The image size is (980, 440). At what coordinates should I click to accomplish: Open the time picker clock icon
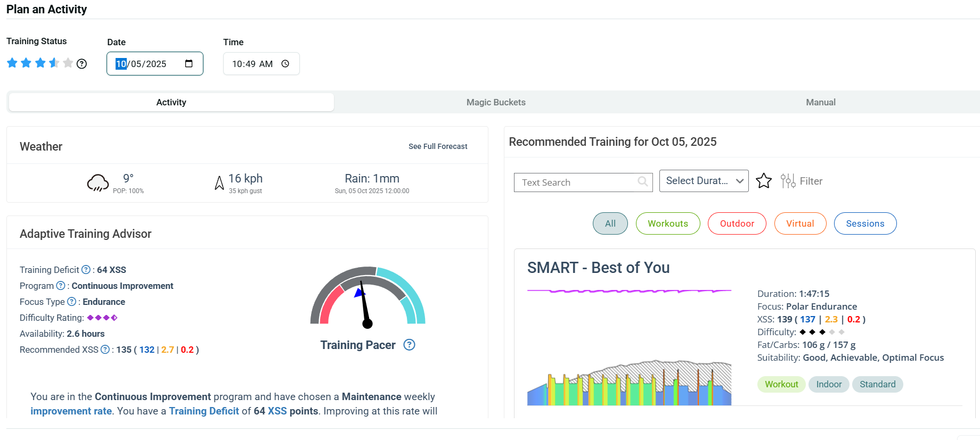tap(285, 64)
